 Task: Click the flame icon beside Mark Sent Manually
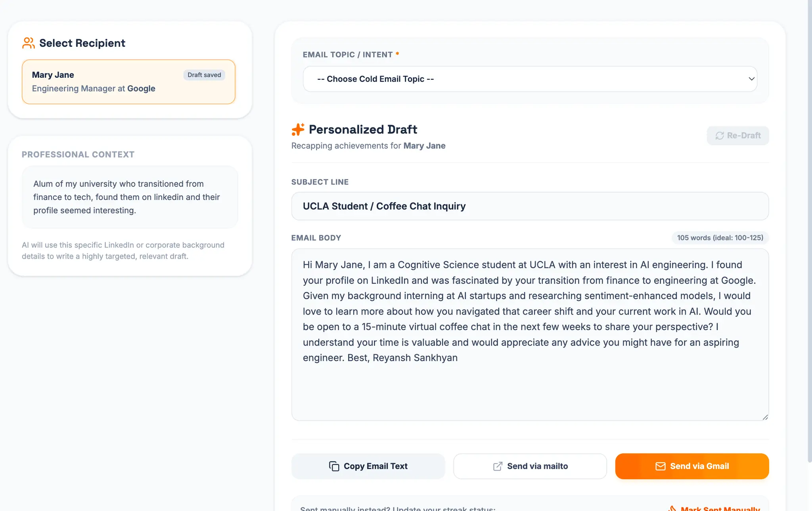click(x=672, y=508)
